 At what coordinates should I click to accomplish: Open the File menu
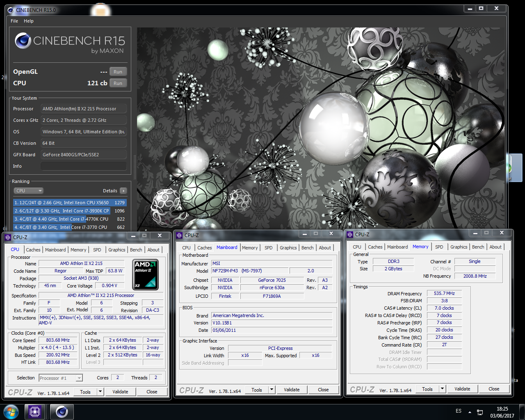pyautogui.click(x=14, y=21)
